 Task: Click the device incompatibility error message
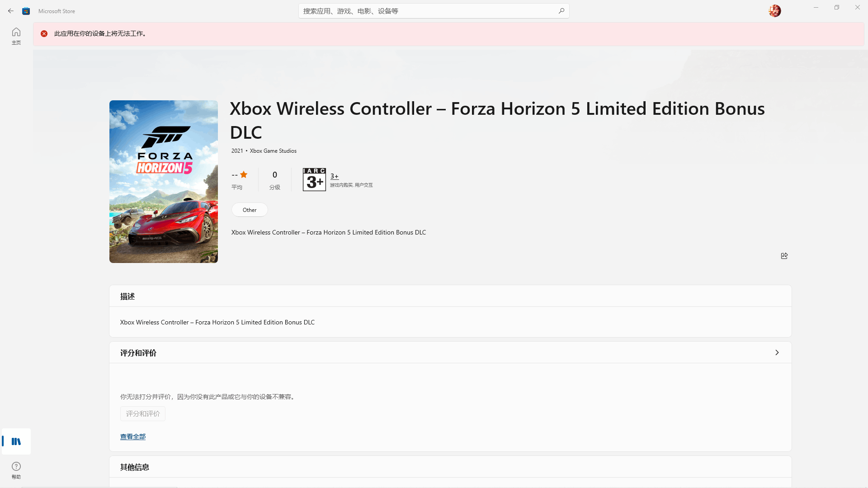[101, 33]
